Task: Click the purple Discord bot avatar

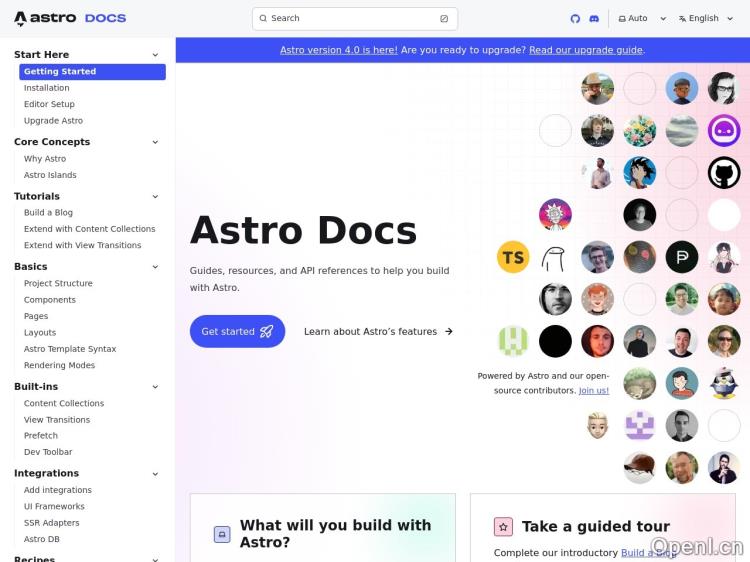Action: [x=724, y=130]
